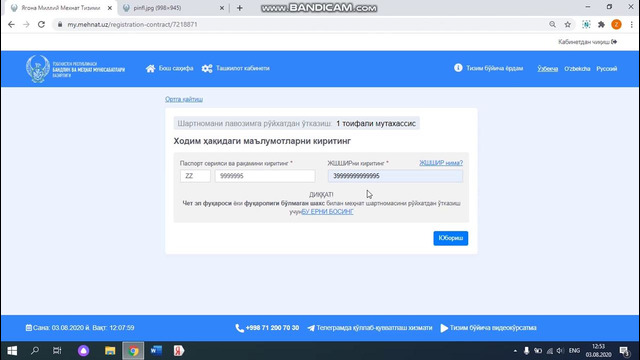Bookmark this page with star icon

[x=568, y=24]
